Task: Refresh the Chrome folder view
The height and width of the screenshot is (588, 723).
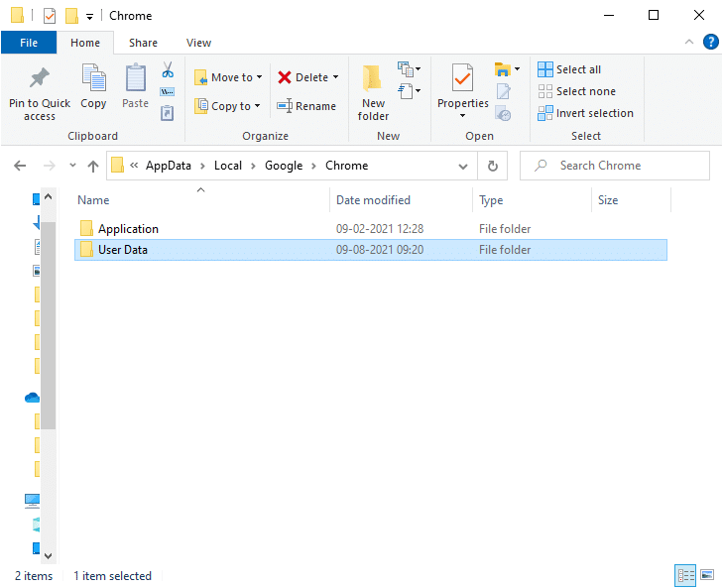Action: pos(493,166)
